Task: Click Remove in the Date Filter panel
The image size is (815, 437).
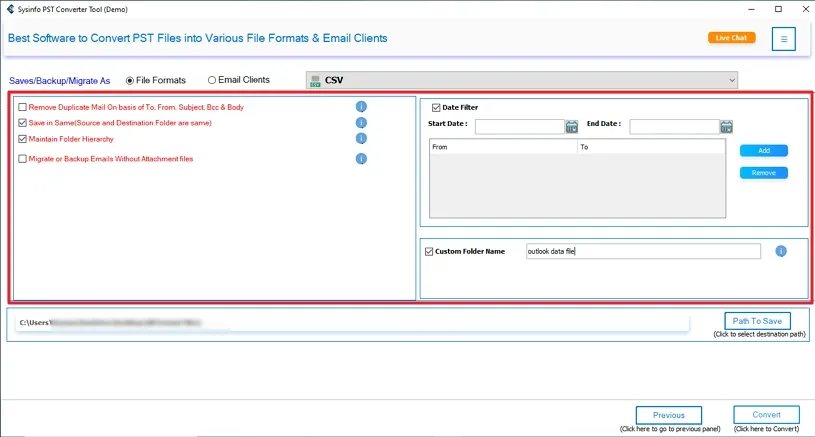Action: pos(764,173)
